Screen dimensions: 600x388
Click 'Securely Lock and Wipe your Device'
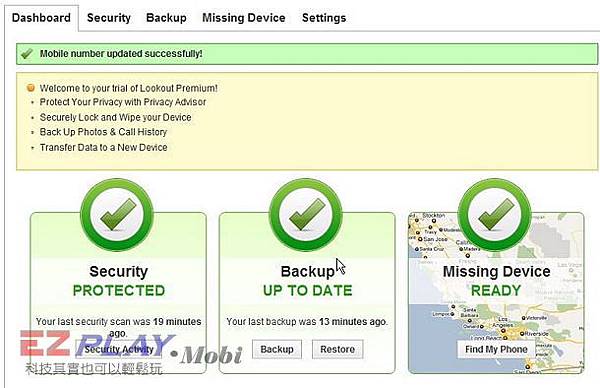pyautogui.click(x=116, y=117)
